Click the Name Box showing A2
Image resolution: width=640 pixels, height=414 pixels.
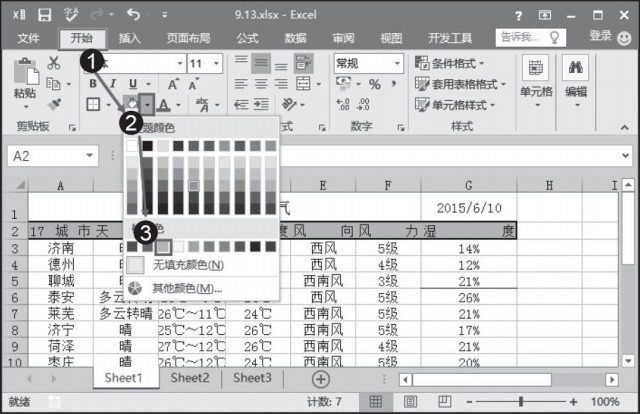(53, 156)
